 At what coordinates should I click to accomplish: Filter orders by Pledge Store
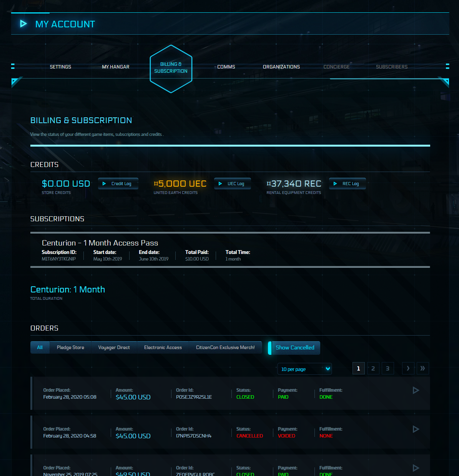[70, 347]
